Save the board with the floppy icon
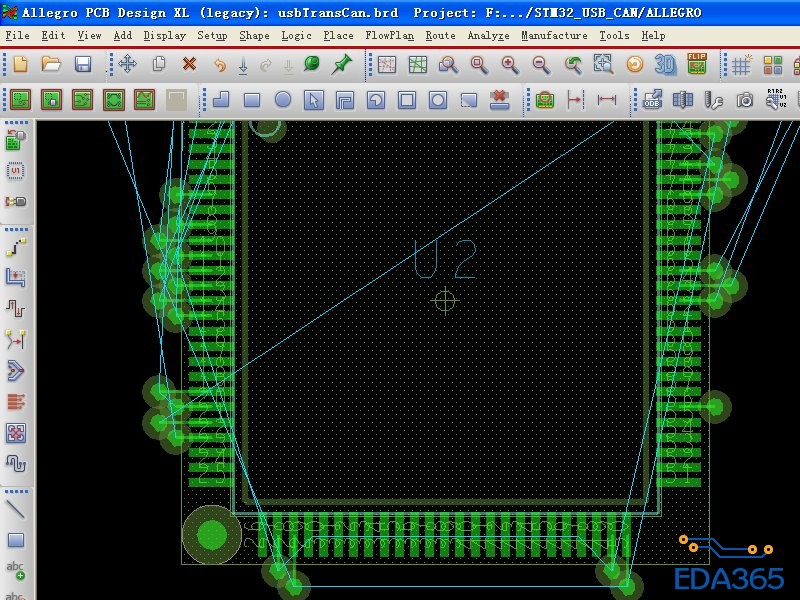Viewport: 800px width, 600px height. coord(83,64)
